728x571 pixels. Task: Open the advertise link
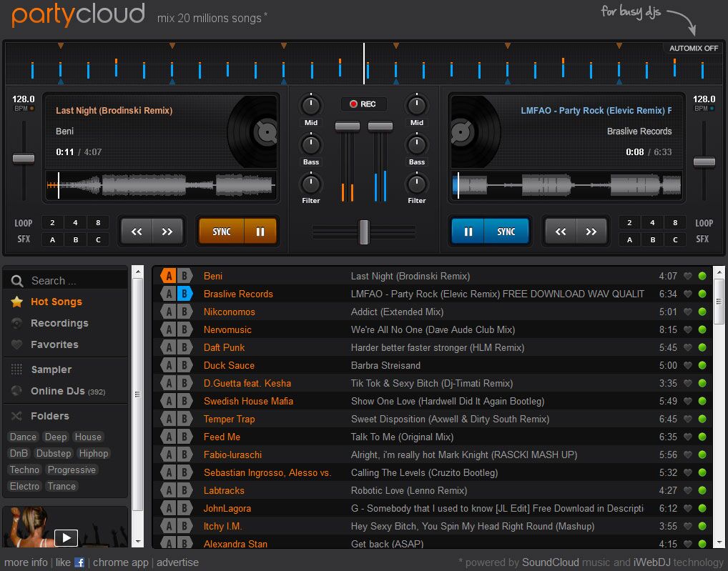point(177,562)
